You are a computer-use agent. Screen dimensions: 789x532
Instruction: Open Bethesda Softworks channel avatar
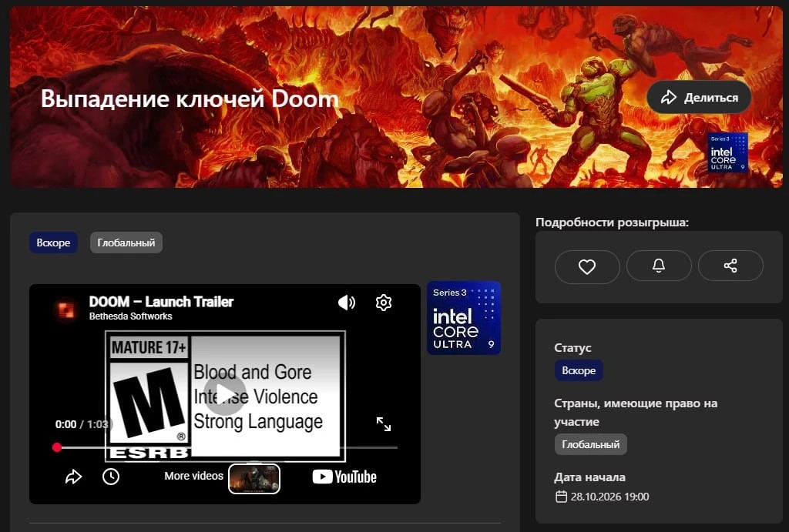66,309
